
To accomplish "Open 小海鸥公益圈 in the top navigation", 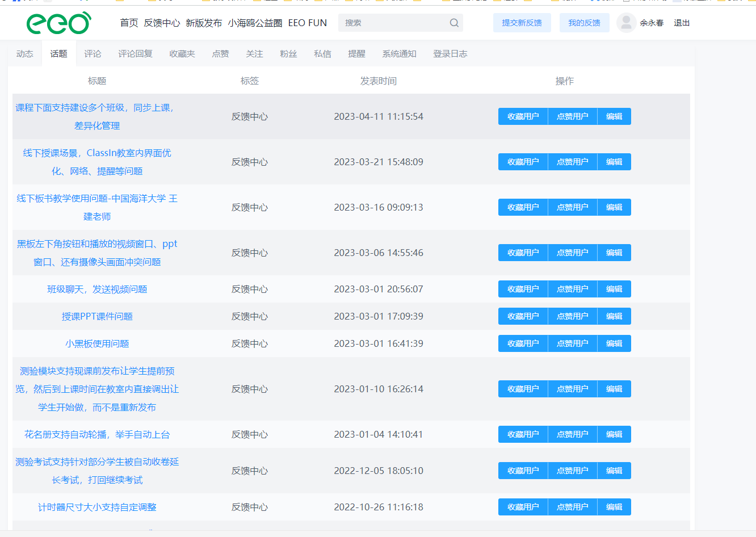I will pos(255,23).
